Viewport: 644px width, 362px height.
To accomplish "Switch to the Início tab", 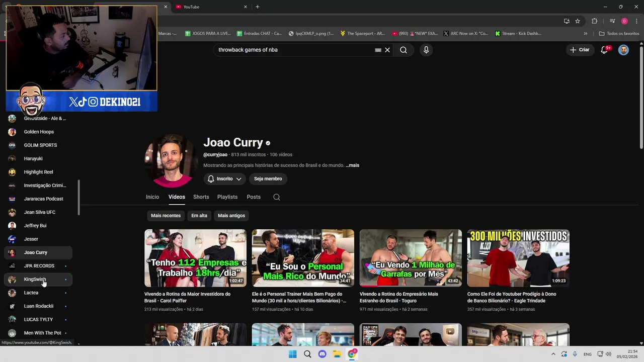I will click(x=152, y=197).
